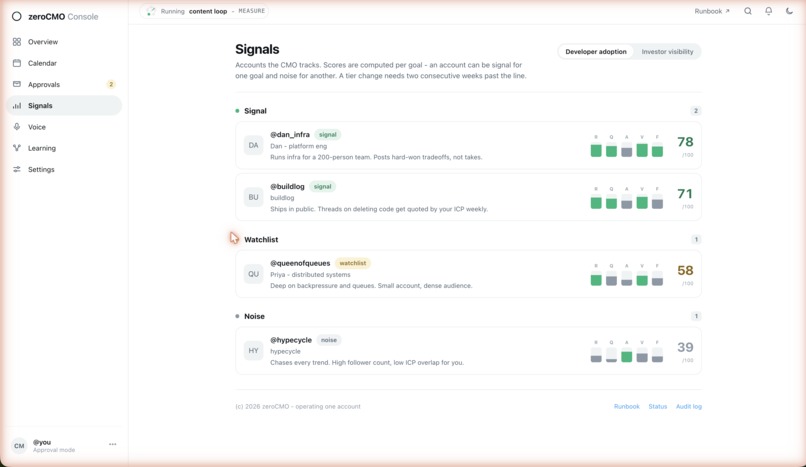Open the Runbook link in footer
This screenshot has height=467, width=806.
pos(627,406)
